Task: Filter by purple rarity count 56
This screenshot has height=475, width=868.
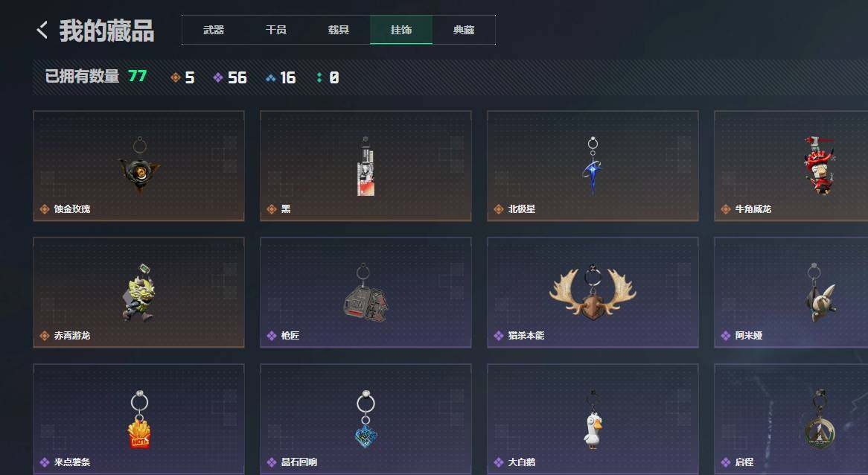Action: click(230, 77)
